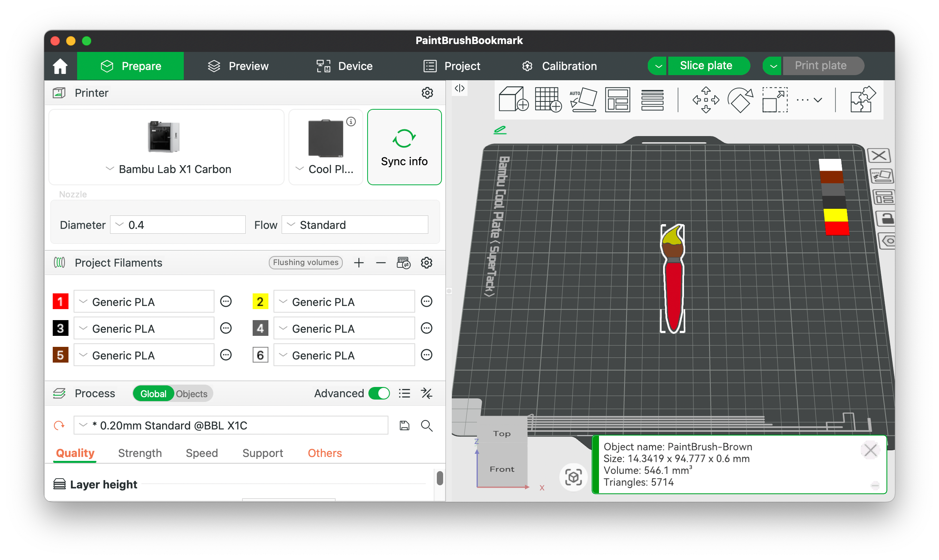Click the red filament 1 color swatch

pos(60,302)
